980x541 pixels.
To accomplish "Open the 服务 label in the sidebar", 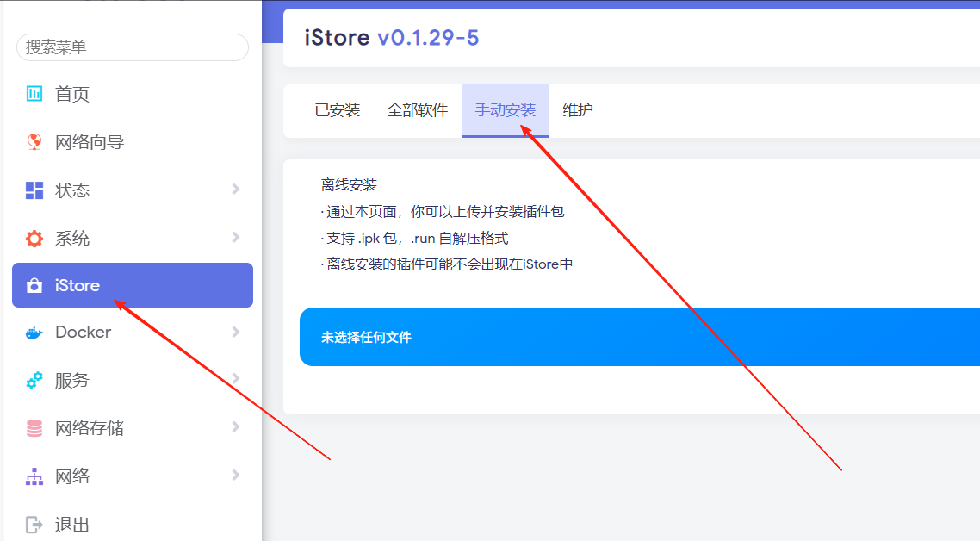I will pyautogui.click(x=71, y=380).
